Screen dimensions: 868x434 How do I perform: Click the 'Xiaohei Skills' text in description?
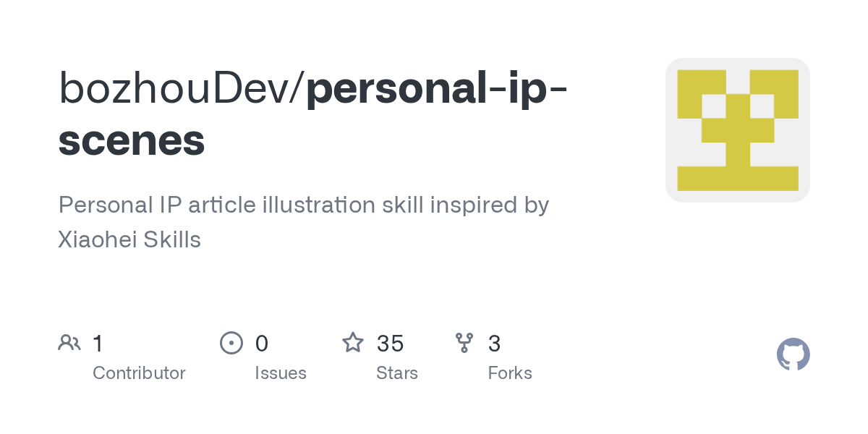[x=129, y=240]
